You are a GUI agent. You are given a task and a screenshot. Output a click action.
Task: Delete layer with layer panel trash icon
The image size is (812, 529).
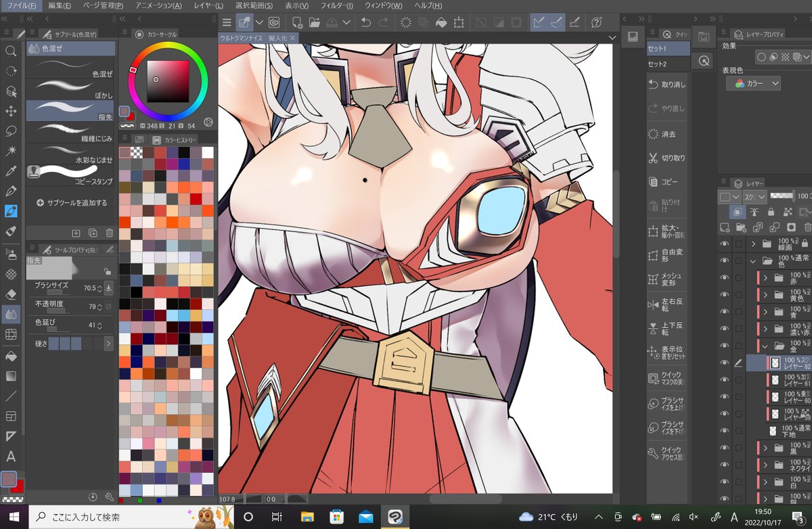point(807,227)
